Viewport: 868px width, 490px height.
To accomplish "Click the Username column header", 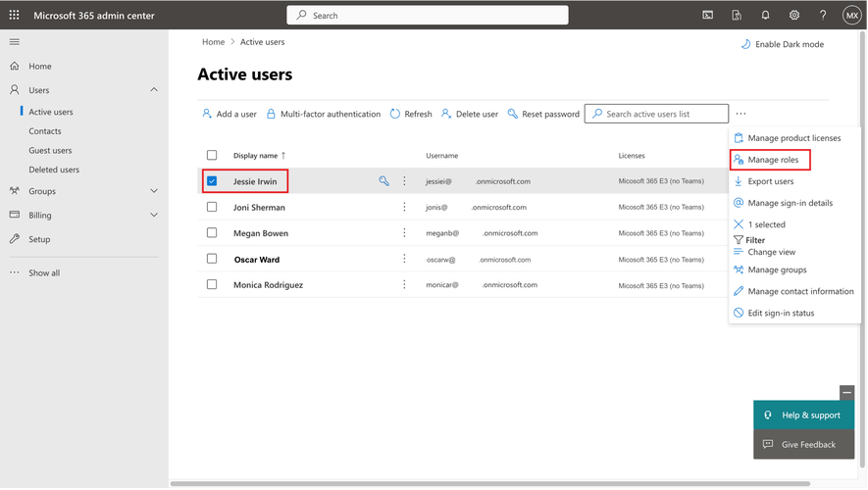I will click(441, 156).
